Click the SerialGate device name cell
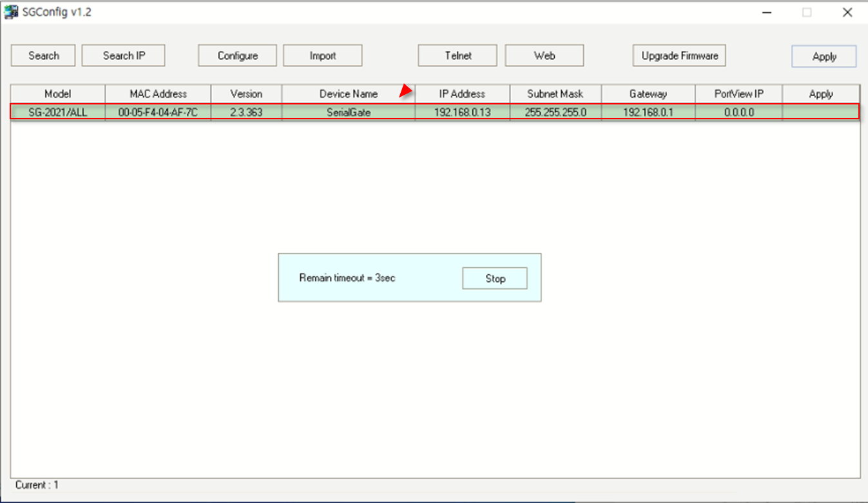868x503 pixels. (349, 112)
